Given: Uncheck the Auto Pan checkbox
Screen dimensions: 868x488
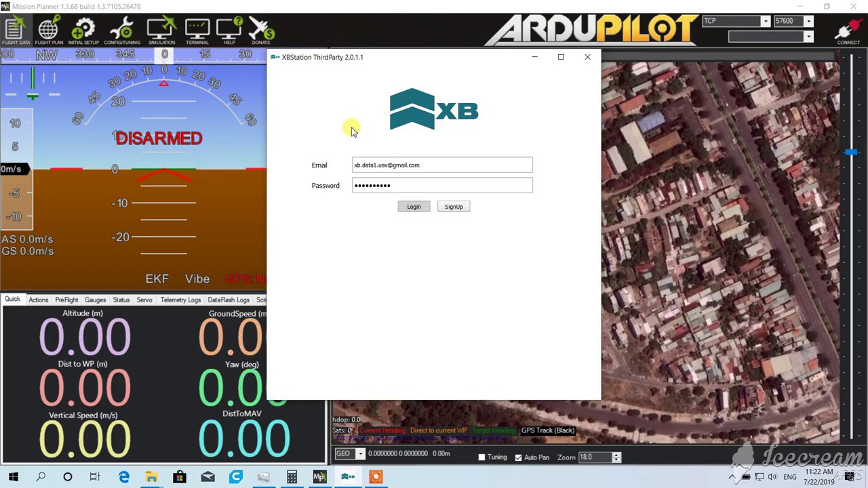Looking at the screenshot, I should (518, 457).
